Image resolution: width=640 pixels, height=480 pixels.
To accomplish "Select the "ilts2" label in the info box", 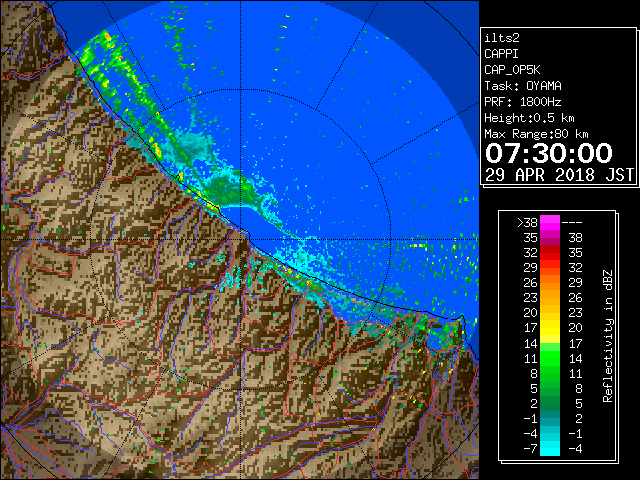I will [x=502, y=38].
